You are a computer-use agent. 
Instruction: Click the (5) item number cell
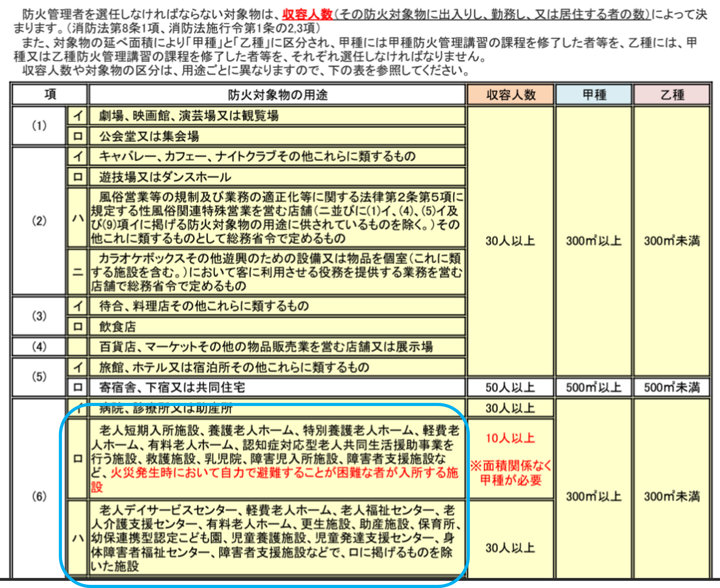(x=39, y=377)
